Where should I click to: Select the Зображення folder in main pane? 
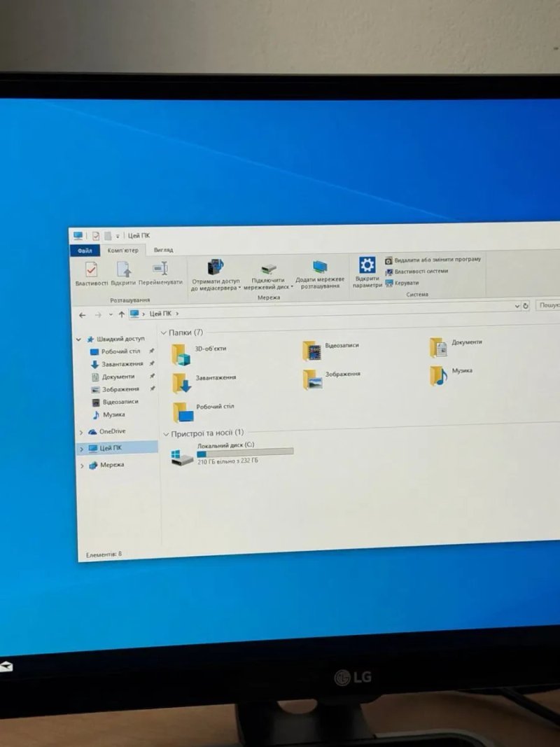click(332, 379)
